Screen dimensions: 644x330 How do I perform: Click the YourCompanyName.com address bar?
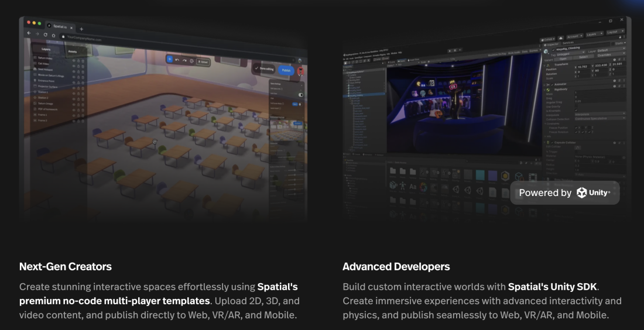tap(177, 46)
